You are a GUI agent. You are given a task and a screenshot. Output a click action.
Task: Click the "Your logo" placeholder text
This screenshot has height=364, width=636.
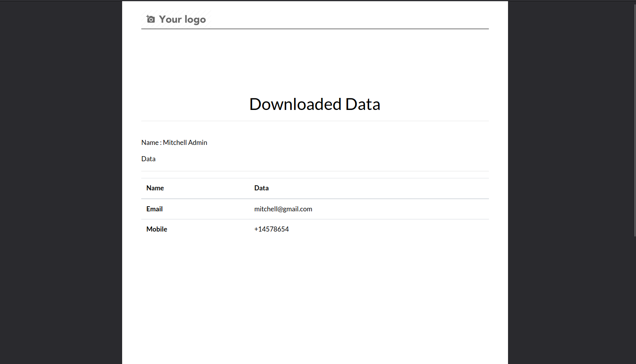pos(182,19)
